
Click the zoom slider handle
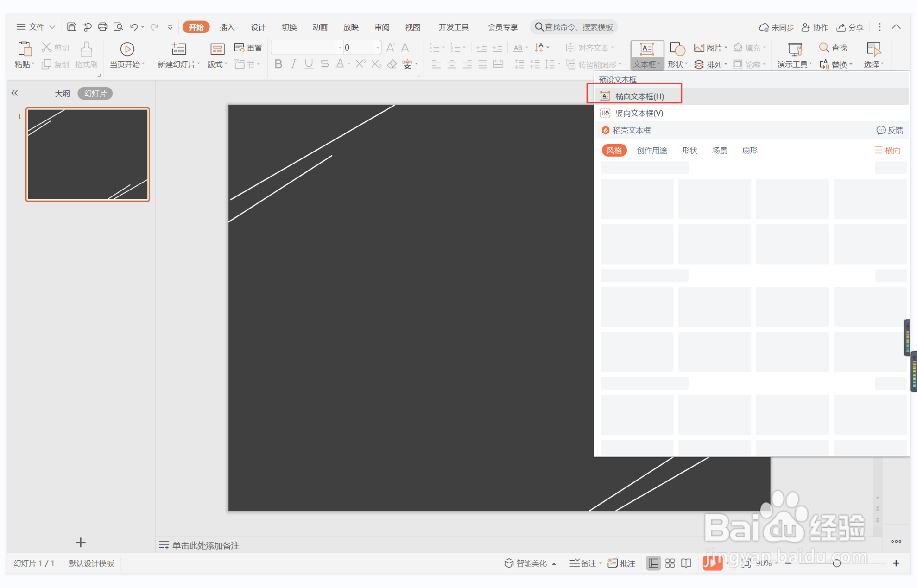coord(836,563)
